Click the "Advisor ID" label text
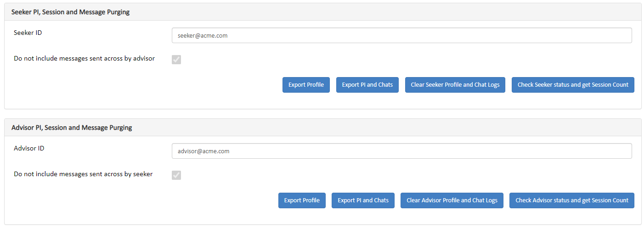The width and height of the screenshot is (644, 228). click(x=29, y=148)
